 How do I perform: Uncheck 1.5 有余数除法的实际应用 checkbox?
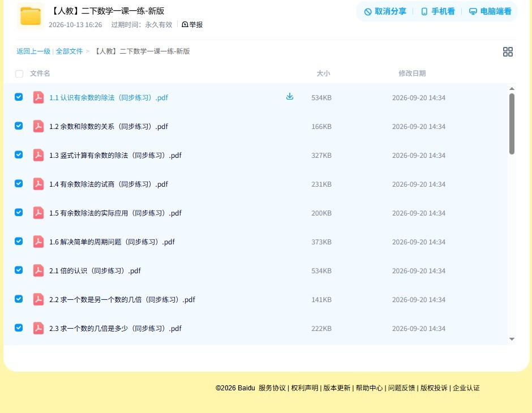[19, 212]
